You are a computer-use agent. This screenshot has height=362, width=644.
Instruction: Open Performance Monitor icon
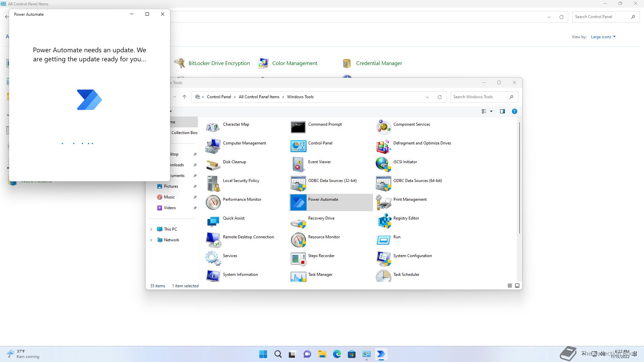tap(213, 202)
